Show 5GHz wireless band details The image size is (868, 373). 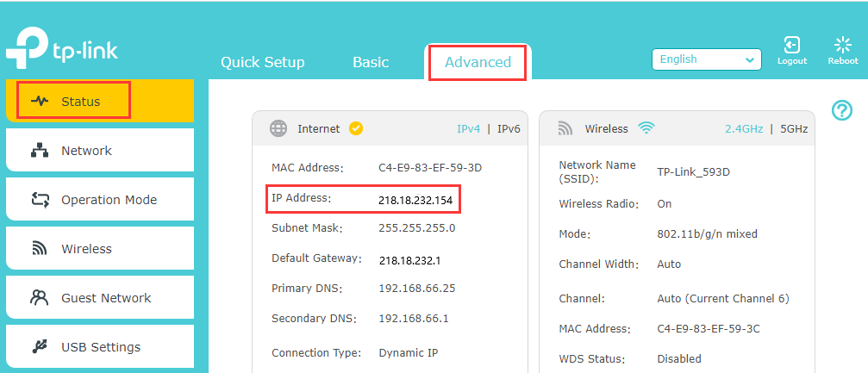[x=794, y=128]
